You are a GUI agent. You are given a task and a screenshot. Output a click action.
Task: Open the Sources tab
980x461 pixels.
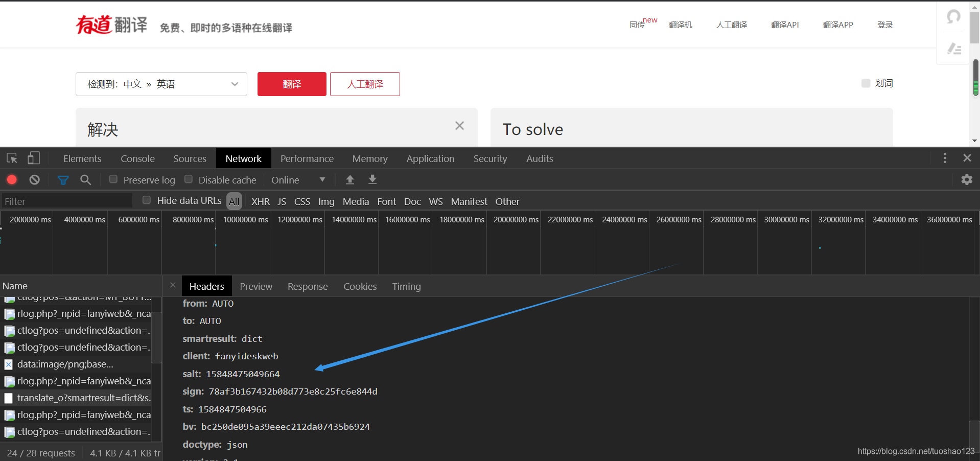pos(190,158)
